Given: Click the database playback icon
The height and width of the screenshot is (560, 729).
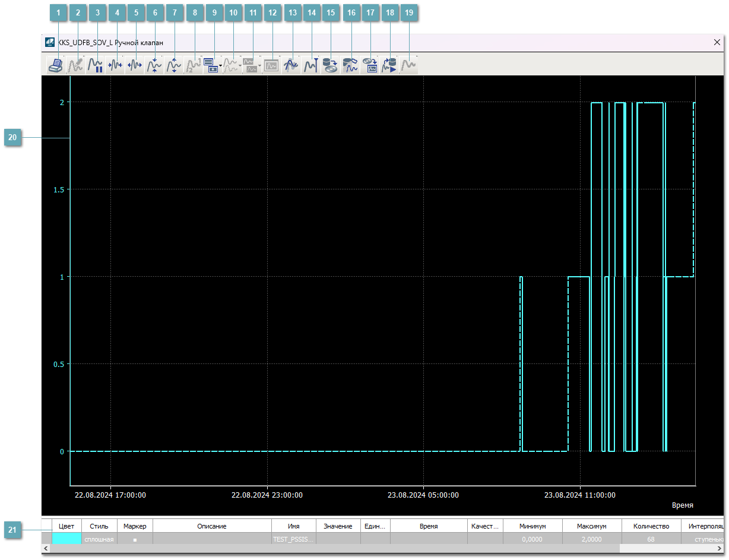Looking at the screenshot, I should (389, 65).
